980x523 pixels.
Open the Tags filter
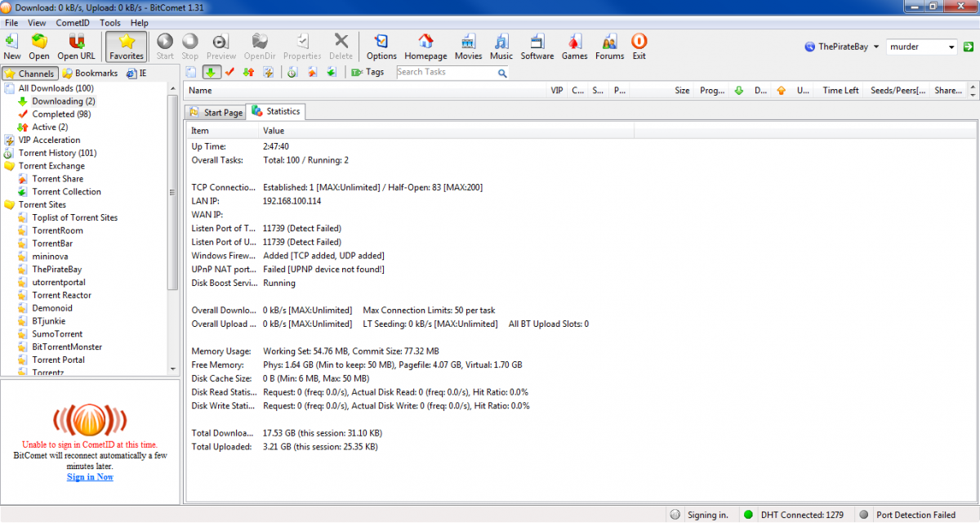coord(367,72)
